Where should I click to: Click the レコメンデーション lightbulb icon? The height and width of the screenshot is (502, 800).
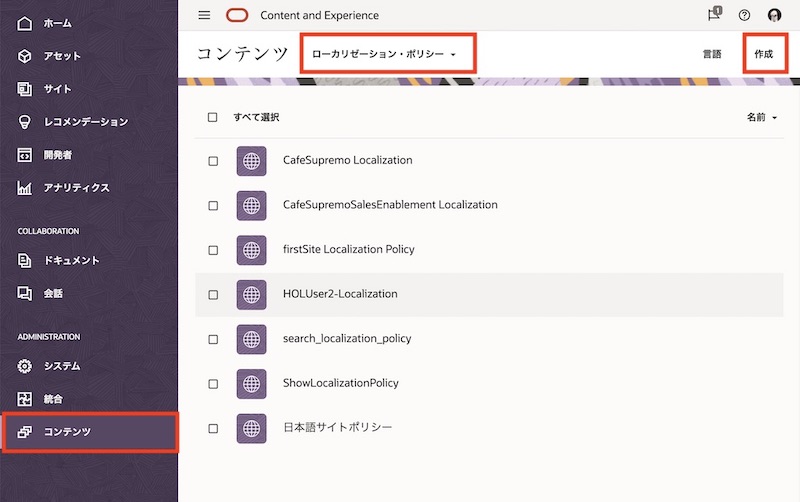click(24, 121)
